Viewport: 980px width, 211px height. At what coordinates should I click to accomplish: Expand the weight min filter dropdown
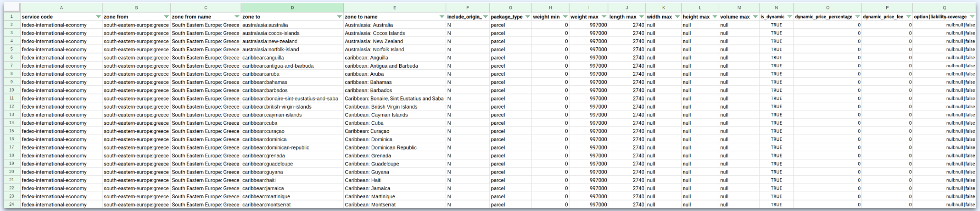point(565,17)
